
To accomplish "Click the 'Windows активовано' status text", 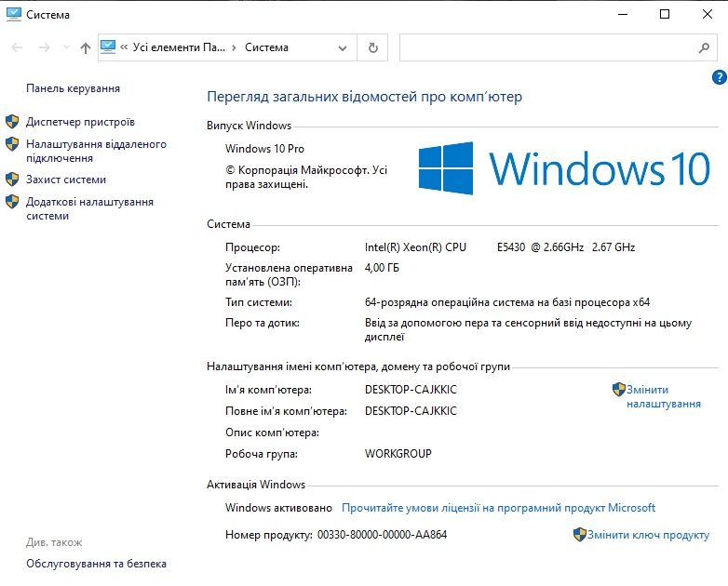I will (278, 508).
